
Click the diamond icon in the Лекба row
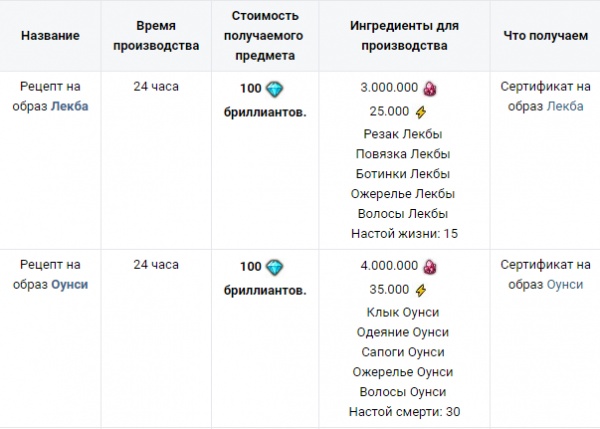click(x=275, y=88)
